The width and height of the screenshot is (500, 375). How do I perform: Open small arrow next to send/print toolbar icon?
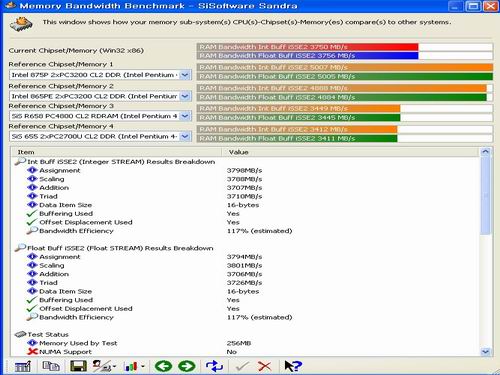114,367
